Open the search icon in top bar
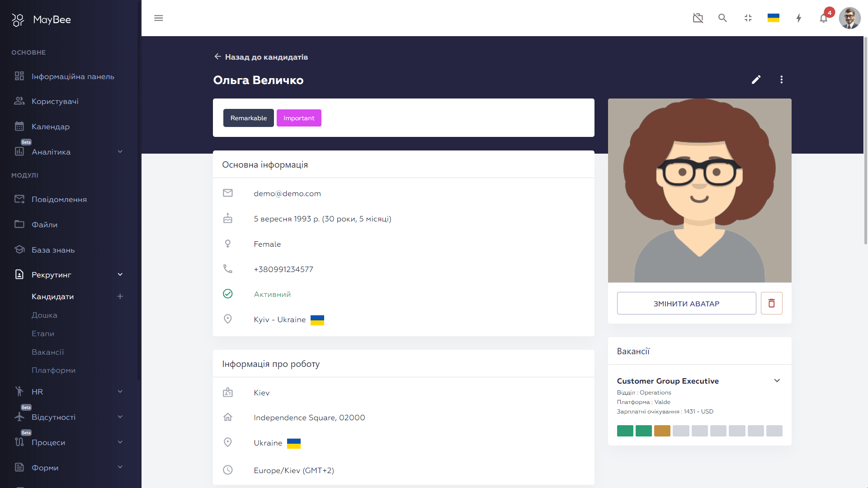The width and height of the screenshot is (868, 488). [722, 18]
